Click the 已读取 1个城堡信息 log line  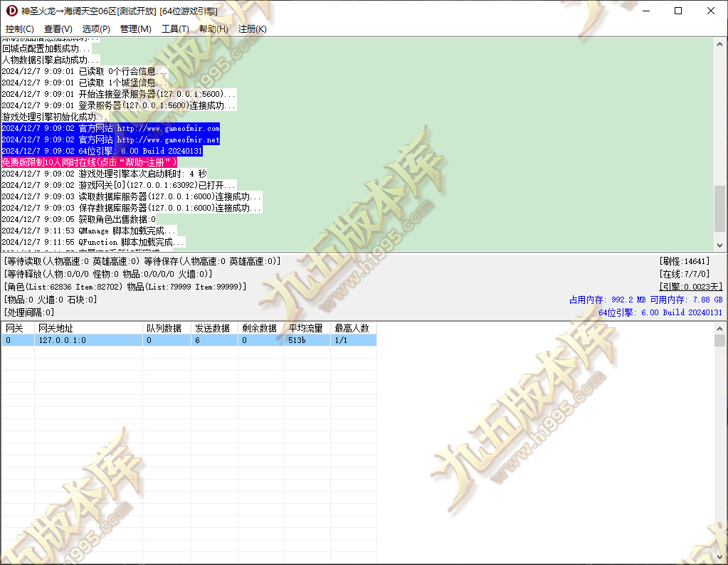click(x=85, y=83)
